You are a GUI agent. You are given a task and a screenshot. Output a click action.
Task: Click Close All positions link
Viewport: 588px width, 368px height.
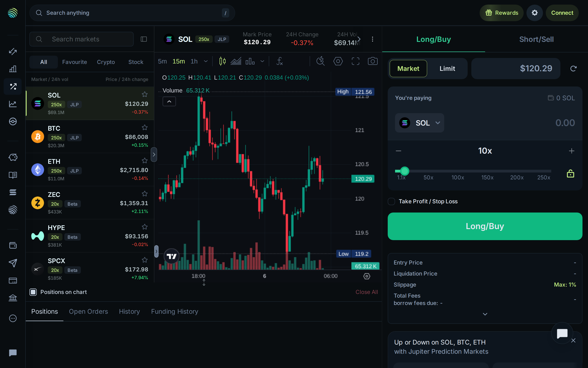point(366,292)
